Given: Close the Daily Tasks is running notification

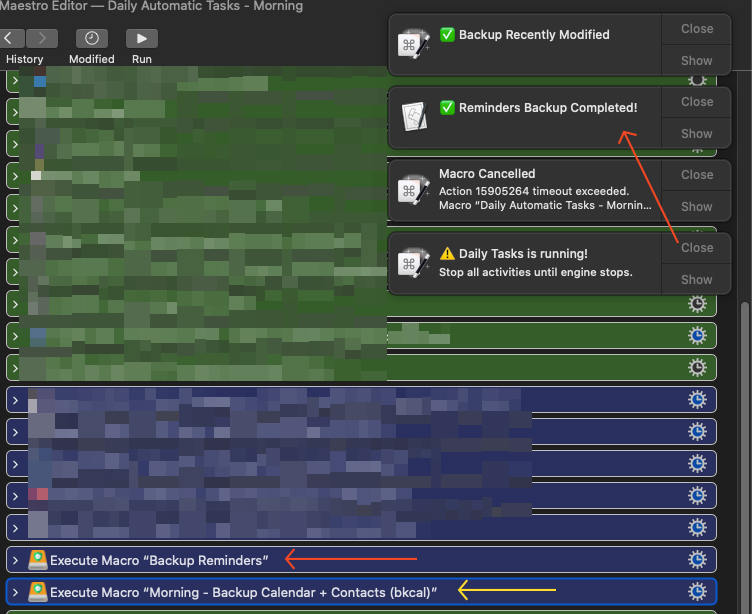Looking at the screenshot, I should (697, 247).
